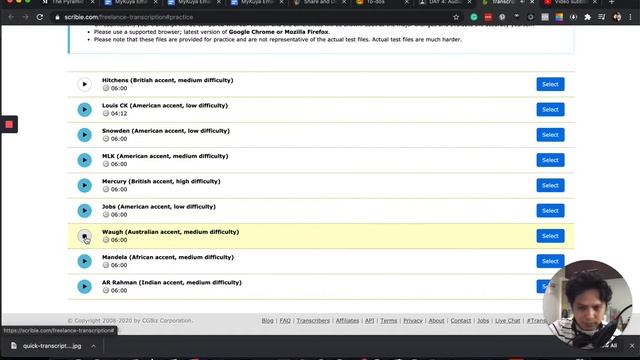Click the title 'Mercury (British accent, high difficulty)'
The image size is (640, 360).
click(161, 181)
